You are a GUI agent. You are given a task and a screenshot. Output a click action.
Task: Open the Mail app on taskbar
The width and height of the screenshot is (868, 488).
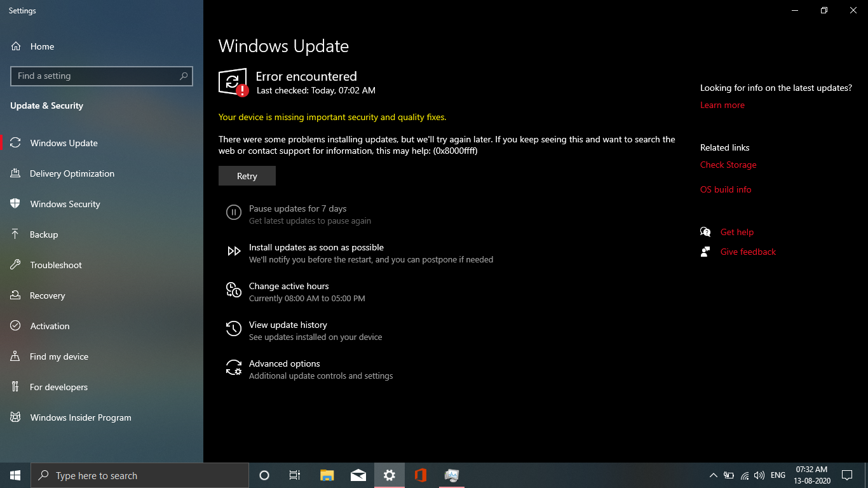pyautogui.click(x=358, y=475)
